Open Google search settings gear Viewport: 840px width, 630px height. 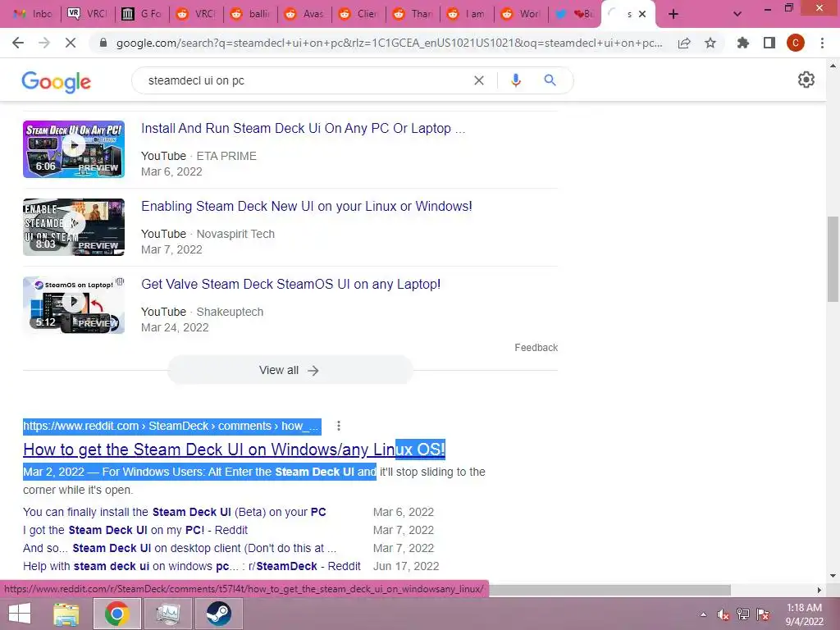(x=806, y=80)
